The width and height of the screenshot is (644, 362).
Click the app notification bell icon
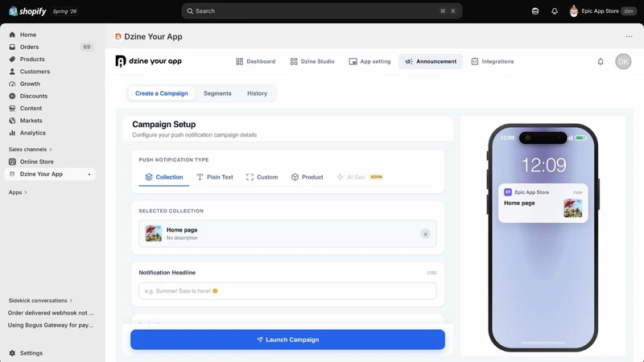click(601, 62)
